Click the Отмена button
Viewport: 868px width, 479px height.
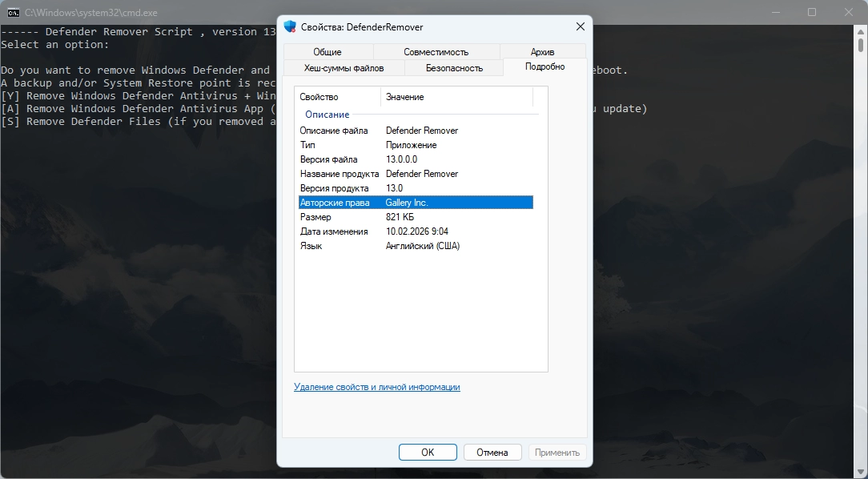[492, 453]
